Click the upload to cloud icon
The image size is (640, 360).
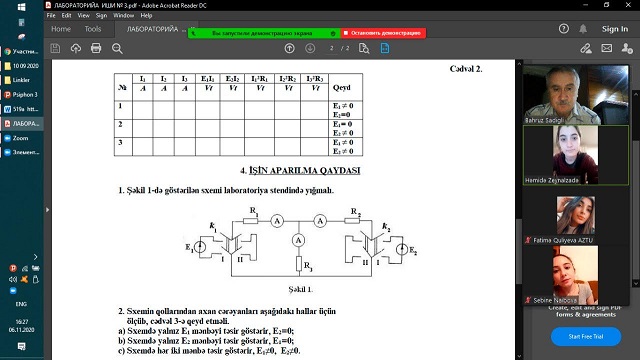(76, 49)
